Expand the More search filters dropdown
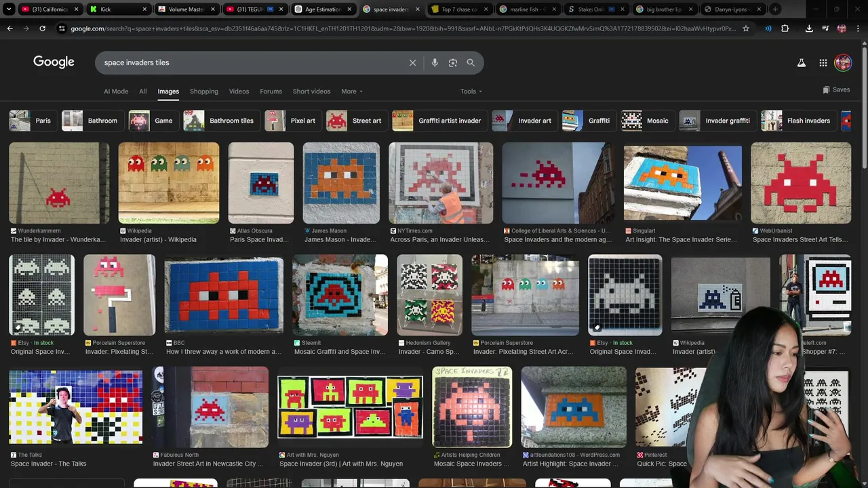Viewport: 868px width, 488px height. point(352,91)
